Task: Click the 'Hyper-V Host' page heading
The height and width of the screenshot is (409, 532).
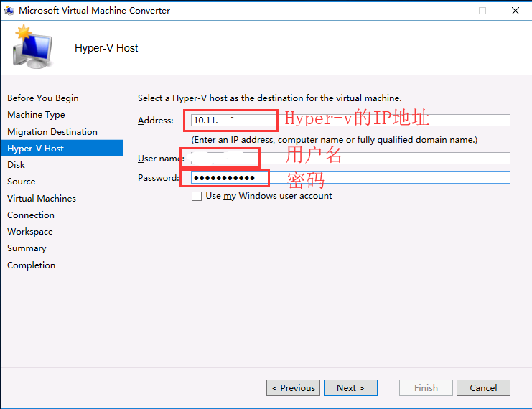Action: click(x=106, y=48)
